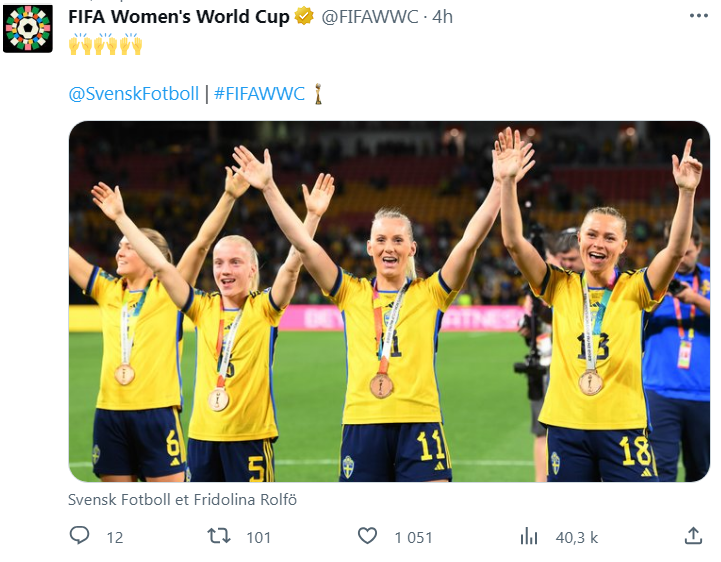Click the FIFA Women's World Cup profile avatar

(x=28, y=27)
